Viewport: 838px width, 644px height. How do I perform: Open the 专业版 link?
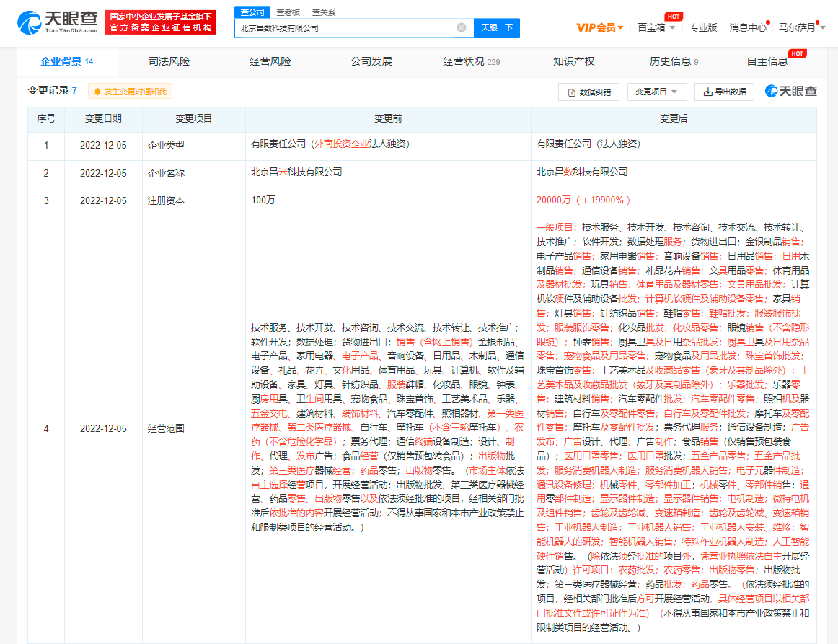703,27
